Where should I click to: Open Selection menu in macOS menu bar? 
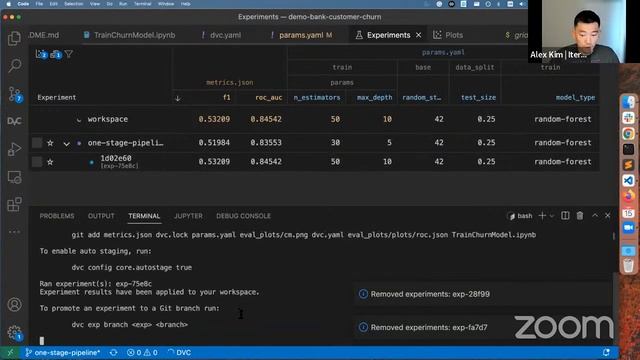click(73, 4)
